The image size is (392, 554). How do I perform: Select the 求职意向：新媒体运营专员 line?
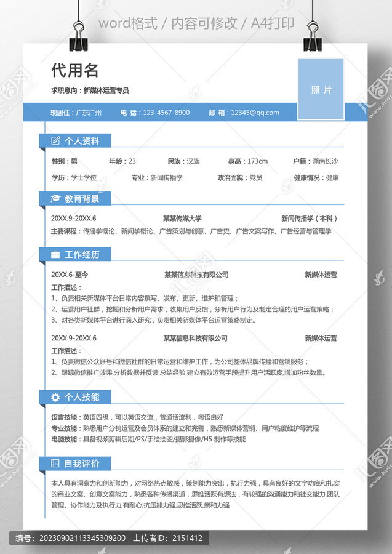click(x=90, y=90)
